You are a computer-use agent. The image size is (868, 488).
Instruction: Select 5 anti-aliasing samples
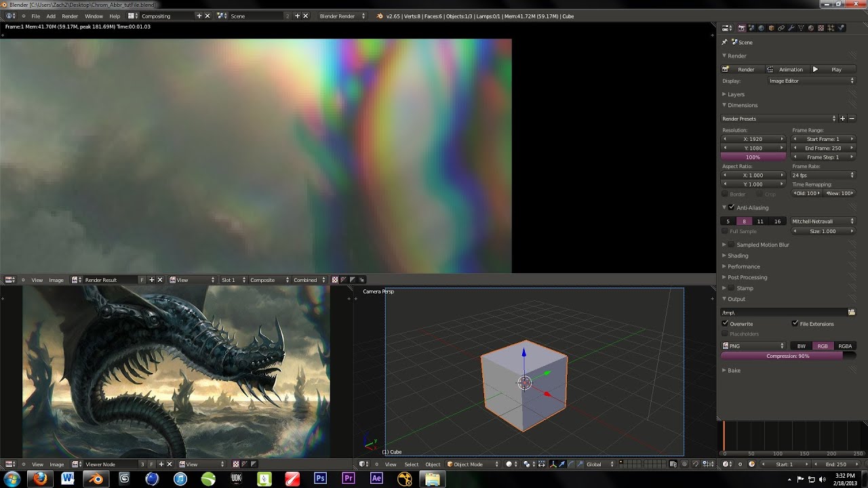[728, 221]
